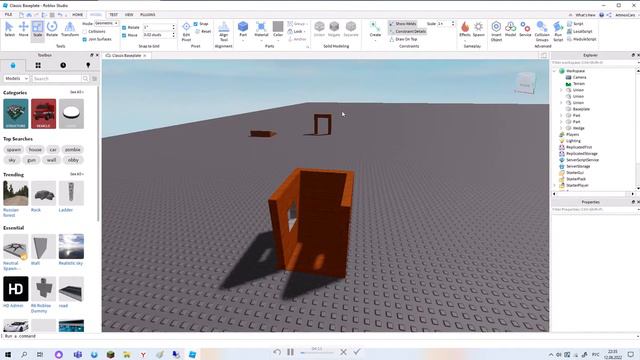Collapse the Workspace tree node
The height and width of the screenshot is (360, 640).
(555, 71)
